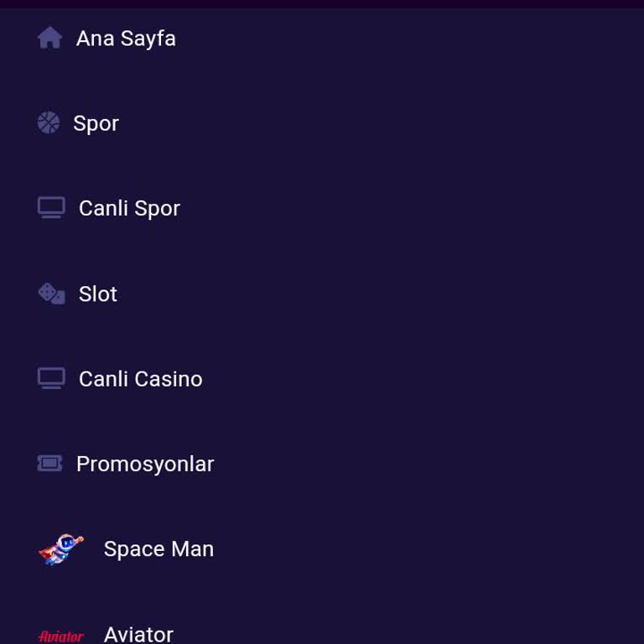The width and height of the screenshot is (644, 644).
Task: Click the home icon beside Ana Sayfa
Action: coord(49,38)
